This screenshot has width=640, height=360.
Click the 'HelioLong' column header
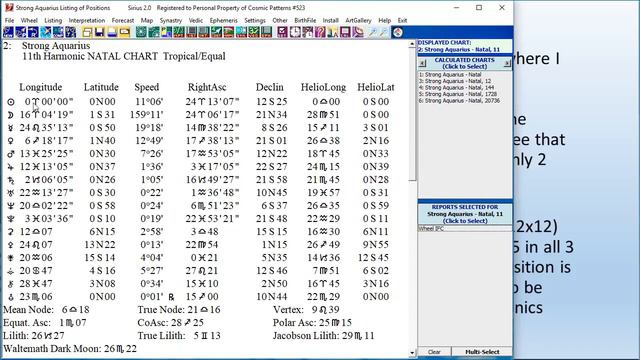(323, 87)
